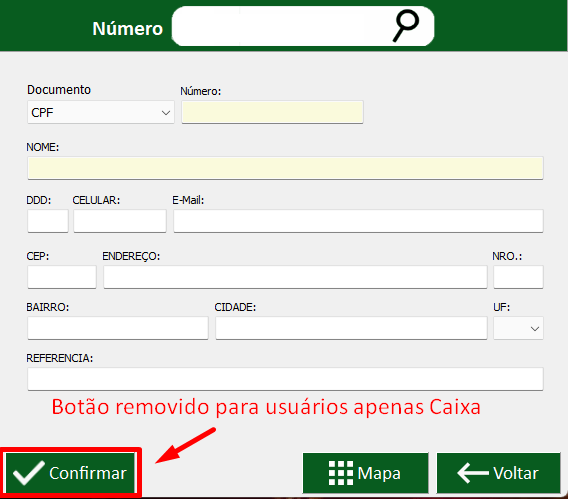Click the Documento dropdown chevron arrow
This screenshot has width=568, height=499.
coord(166,113)
